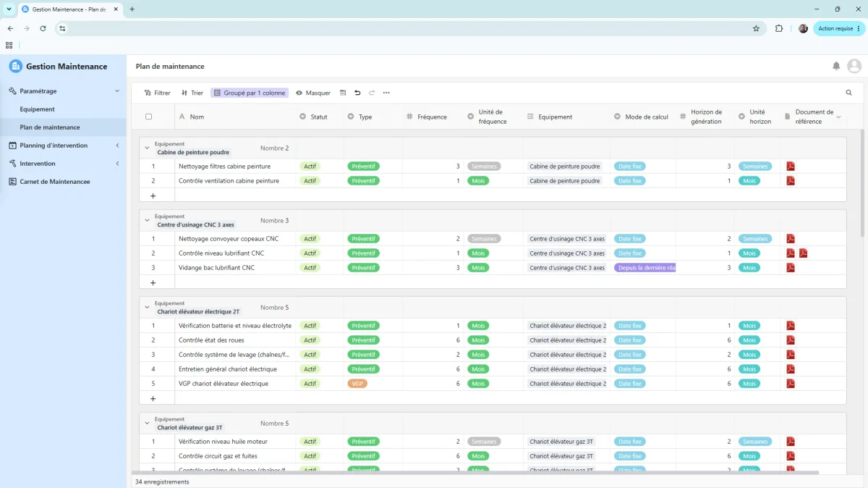The width and height of the screenshot is (868, 488).
Task: Open PDF for Vidange bac lubrifiant CNC
Action: 791,268
